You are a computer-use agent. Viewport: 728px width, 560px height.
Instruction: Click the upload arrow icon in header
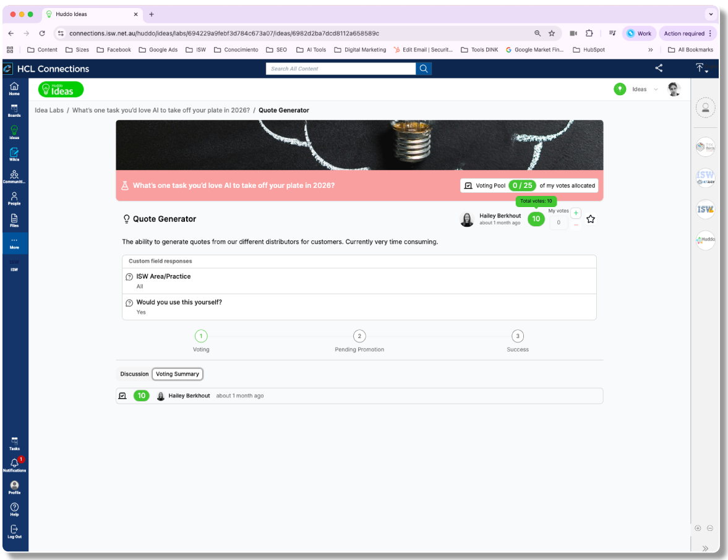click(x=701, y=68)
